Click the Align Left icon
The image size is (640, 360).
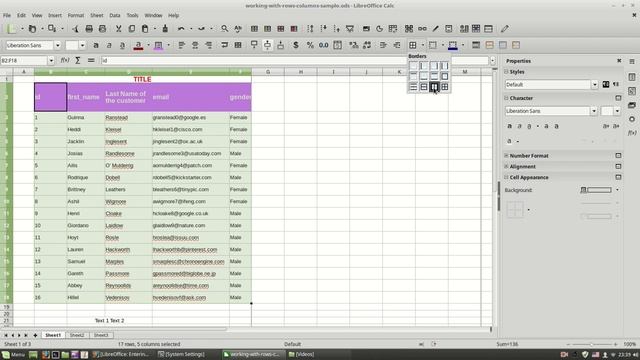tap(182, 45)
